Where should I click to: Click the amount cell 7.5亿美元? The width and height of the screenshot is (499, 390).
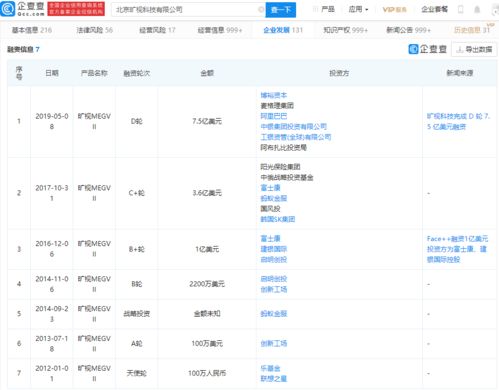pos(207,121)
